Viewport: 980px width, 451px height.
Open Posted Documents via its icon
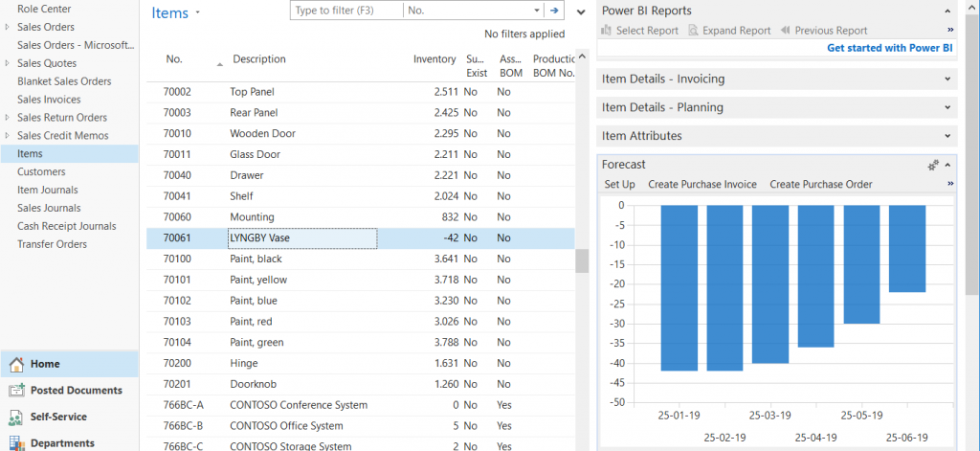click(x=16, y=391)
